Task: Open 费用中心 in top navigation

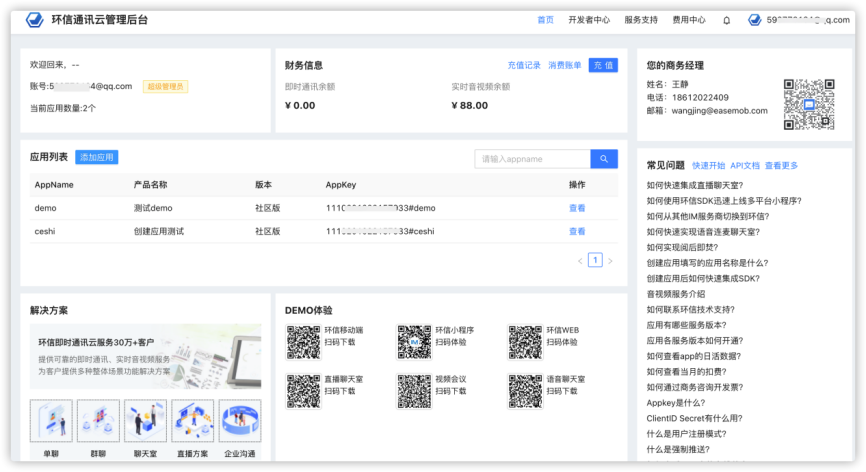Action: (689, 20)
